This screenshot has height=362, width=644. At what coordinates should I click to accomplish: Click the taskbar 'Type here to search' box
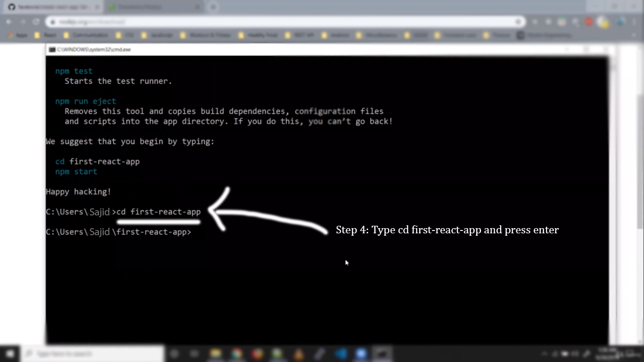pyautogui.click(x=92, y=354)
